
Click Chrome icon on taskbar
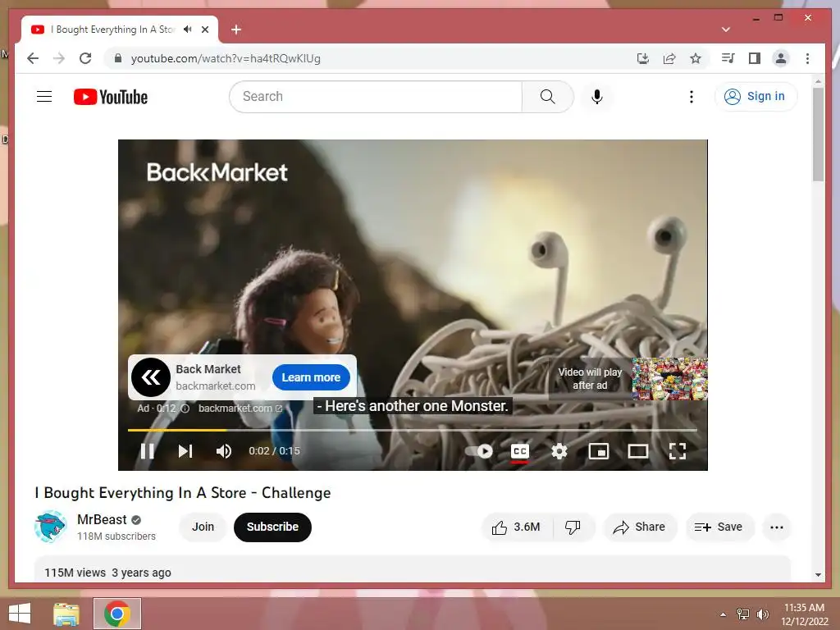pos(117,614)
